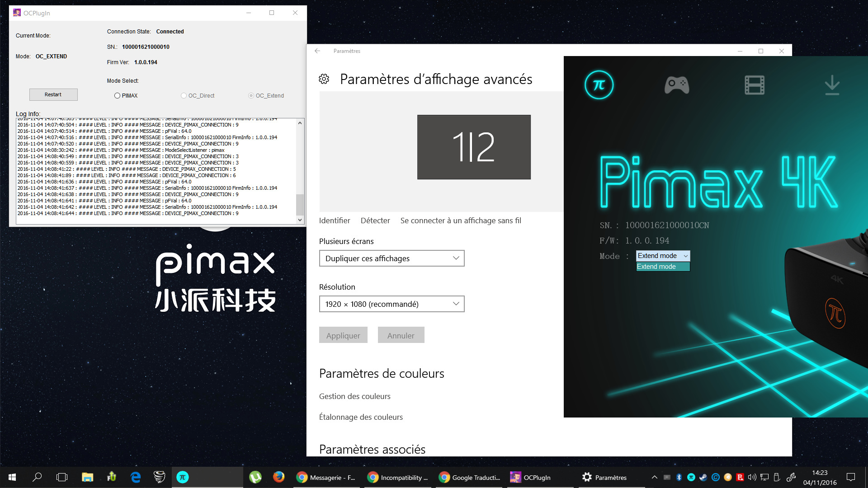Screen dimensions: 868x488
Task: Choose the Extend mode option in list
Action: 663,267
